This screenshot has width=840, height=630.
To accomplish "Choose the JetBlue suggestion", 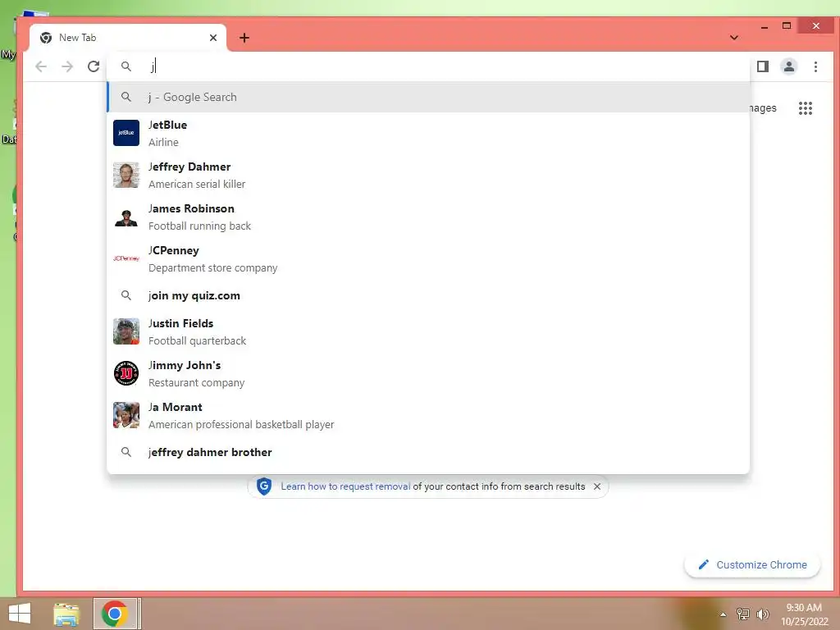I will [x=428, y=133].
